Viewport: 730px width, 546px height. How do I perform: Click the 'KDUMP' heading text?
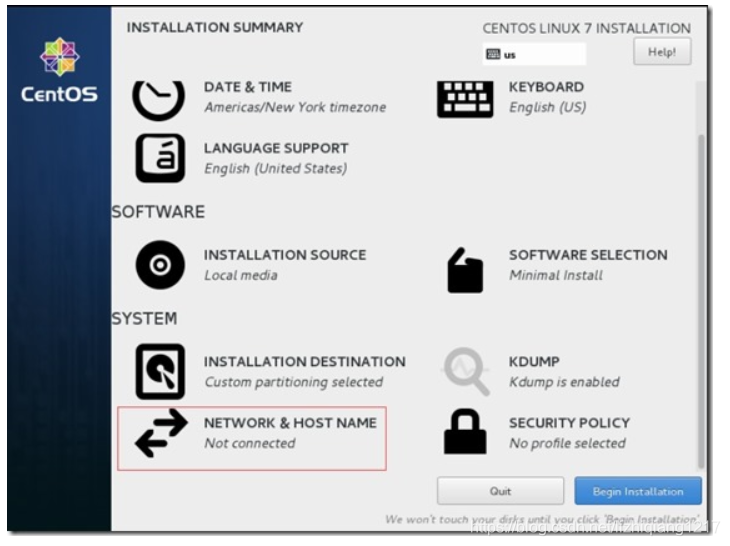pyautogui.click(x=534, y=362)
